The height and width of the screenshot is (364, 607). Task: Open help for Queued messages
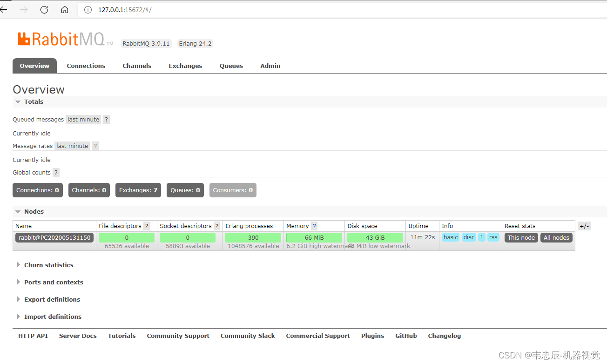[x=106, y=120]
